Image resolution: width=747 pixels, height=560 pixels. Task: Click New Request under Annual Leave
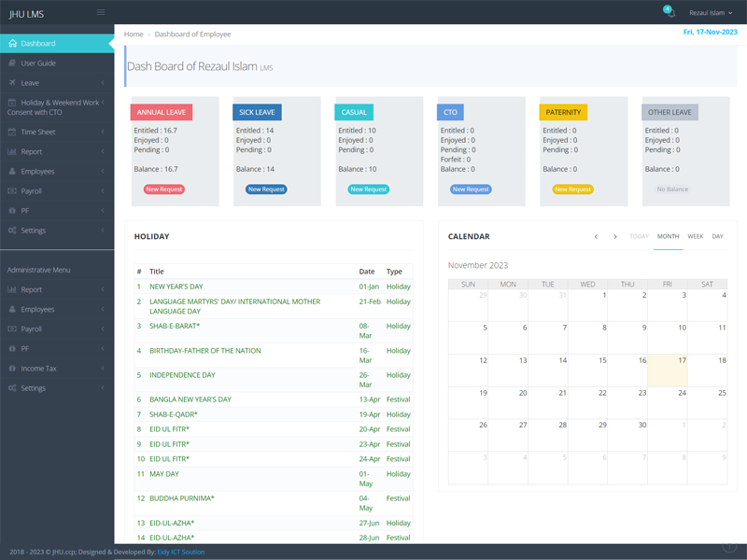[164, 189]
